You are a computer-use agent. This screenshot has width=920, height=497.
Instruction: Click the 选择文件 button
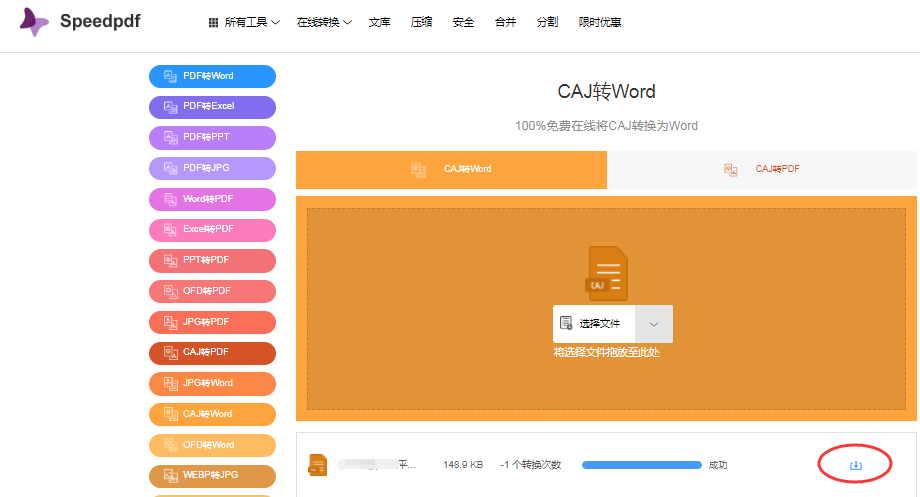(594, 324)
